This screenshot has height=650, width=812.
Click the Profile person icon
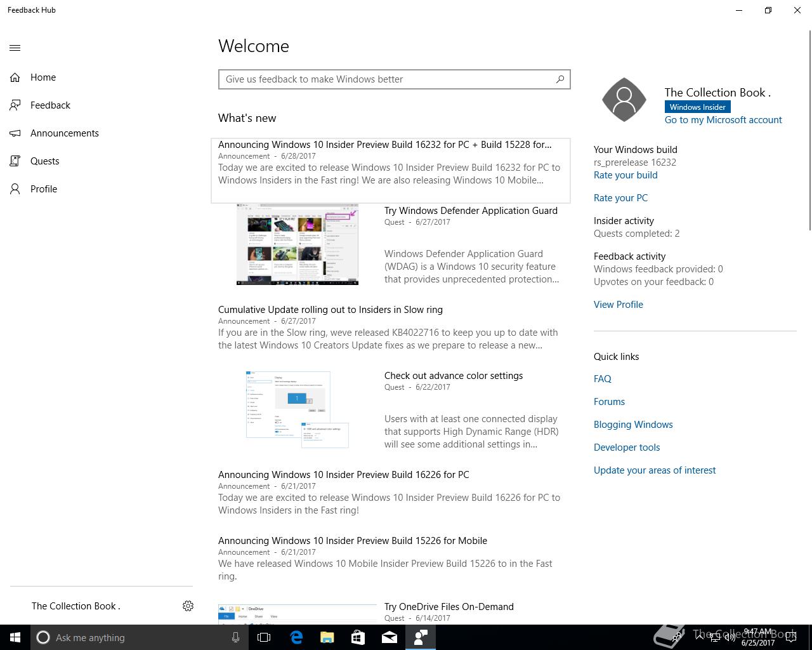(15, 189)
